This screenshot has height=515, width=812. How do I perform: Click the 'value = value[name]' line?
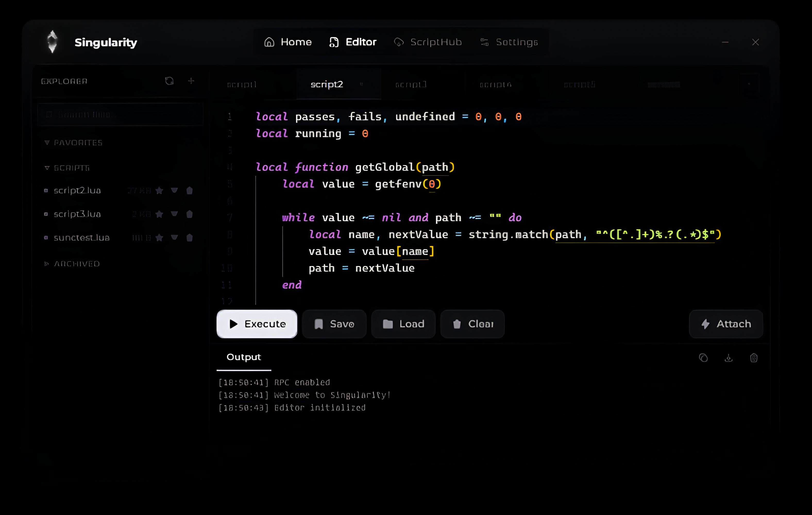(371, 251)
